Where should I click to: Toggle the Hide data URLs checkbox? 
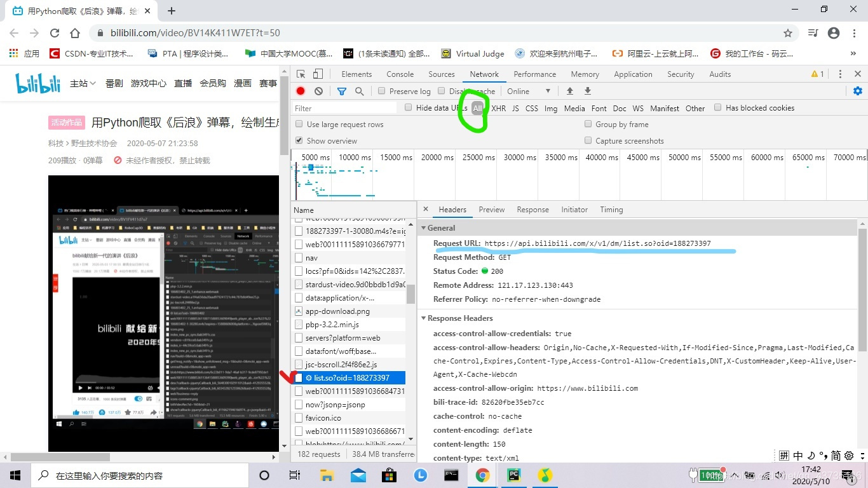coord(407,107)
